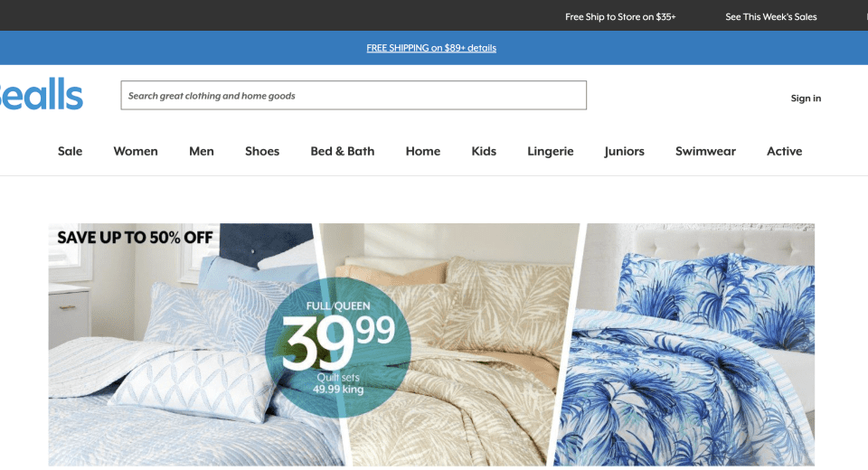Go to the Shoes category
This screenshot has width=868, height=470.
pos(262,151)
